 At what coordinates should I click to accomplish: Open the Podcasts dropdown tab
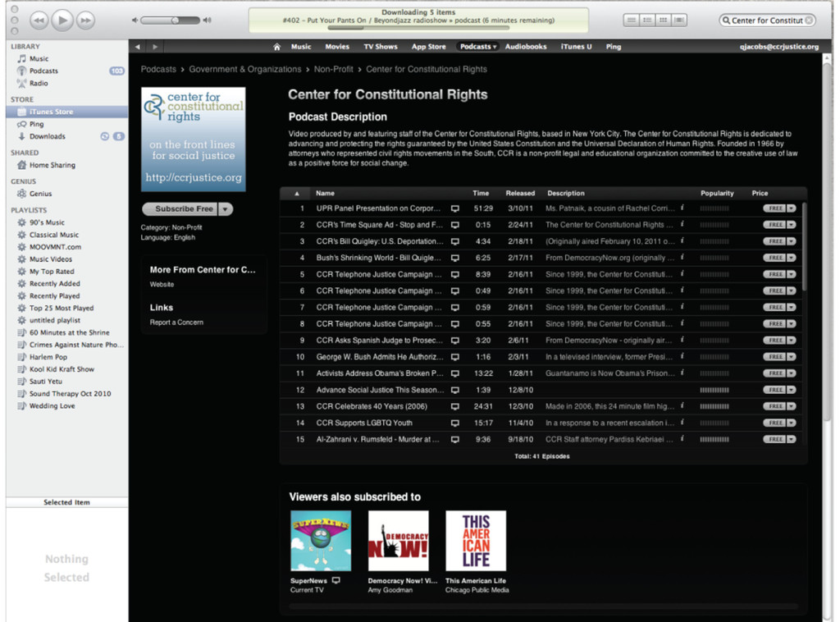(478, 47)
